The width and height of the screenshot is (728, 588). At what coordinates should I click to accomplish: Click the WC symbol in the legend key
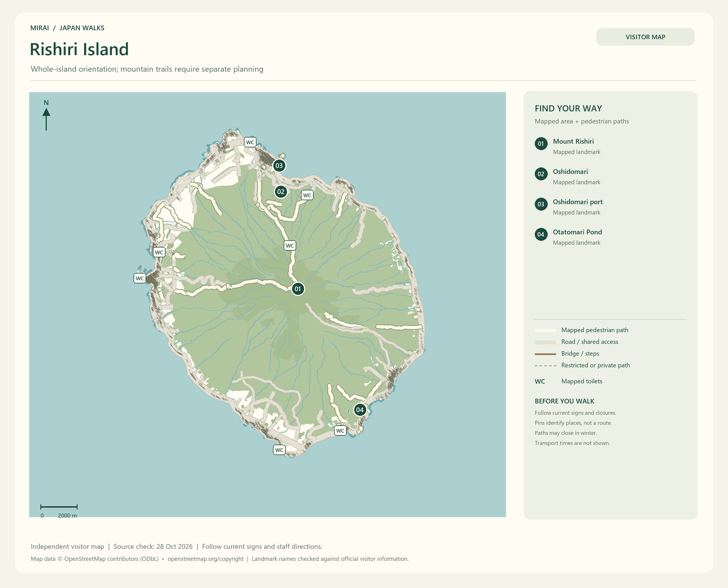540,381
